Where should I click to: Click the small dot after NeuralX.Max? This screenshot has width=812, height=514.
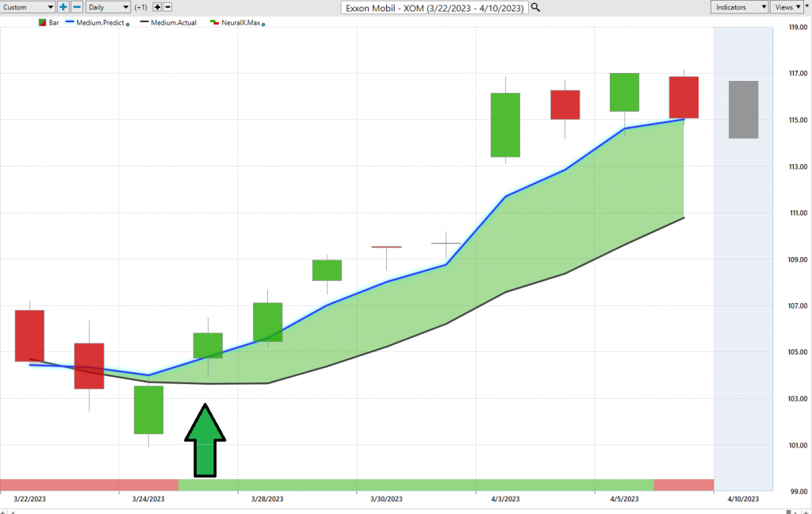[263, 24]
